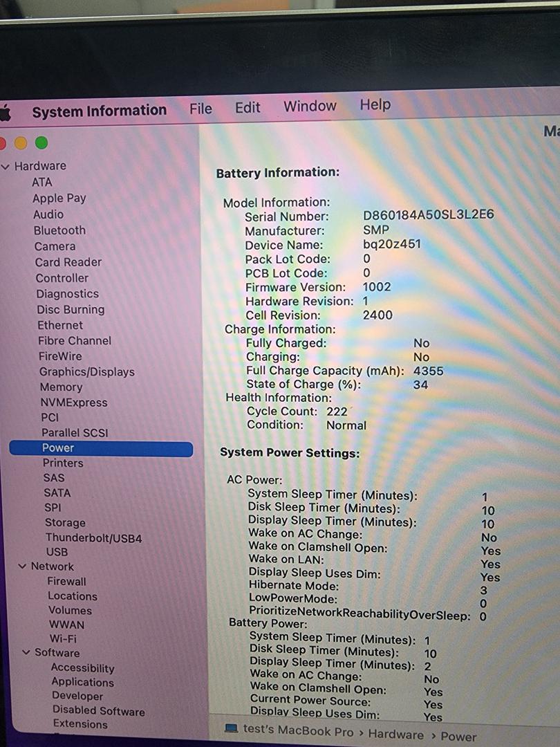
Task: Click the MacBook icon in path bar
Action: click(x=231, y=728)
